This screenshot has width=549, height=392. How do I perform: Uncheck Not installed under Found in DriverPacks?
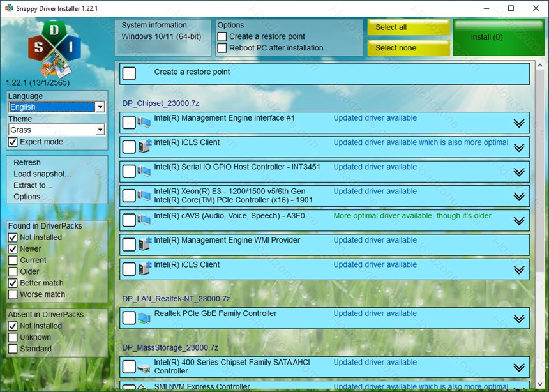13,237
